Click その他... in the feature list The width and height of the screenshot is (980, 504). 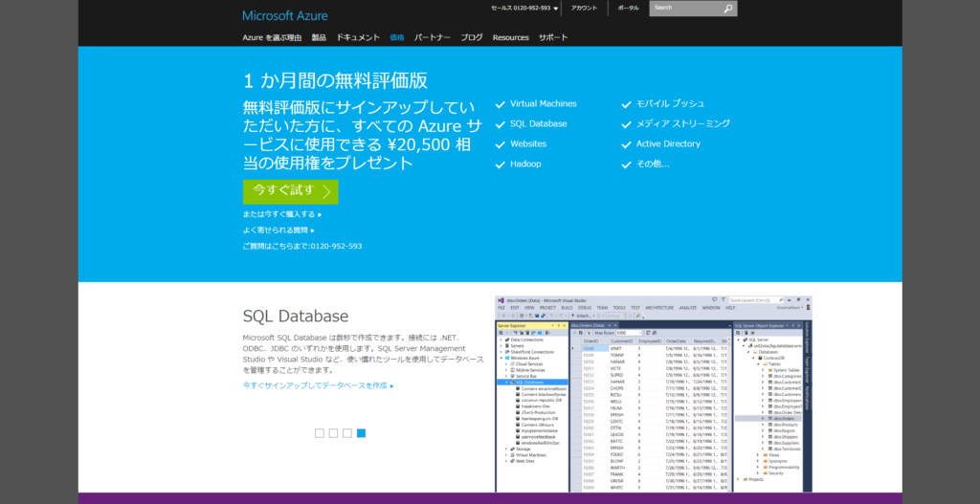tap(653, 164)
